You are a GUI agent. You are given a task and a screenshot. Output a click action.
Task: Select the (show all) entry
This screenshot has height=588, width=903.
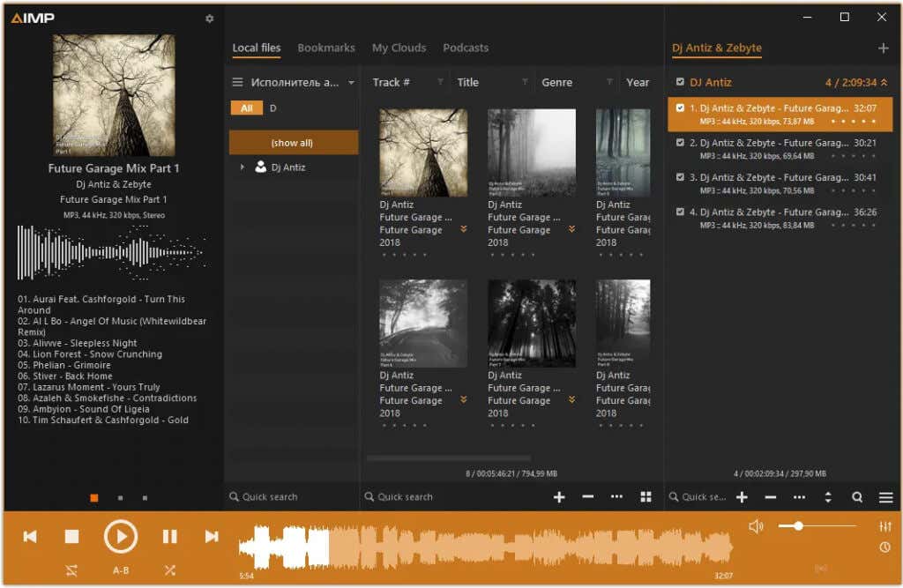click(x=293, y=142)
